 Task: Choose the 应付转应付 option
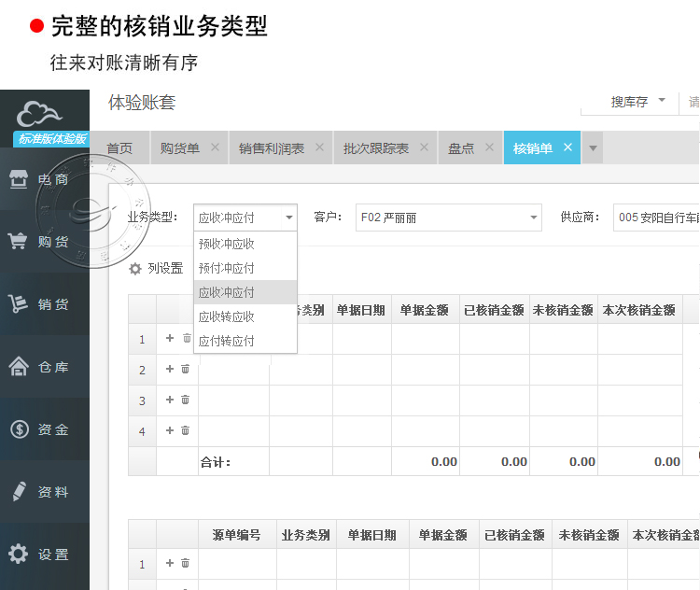point(227,341)
